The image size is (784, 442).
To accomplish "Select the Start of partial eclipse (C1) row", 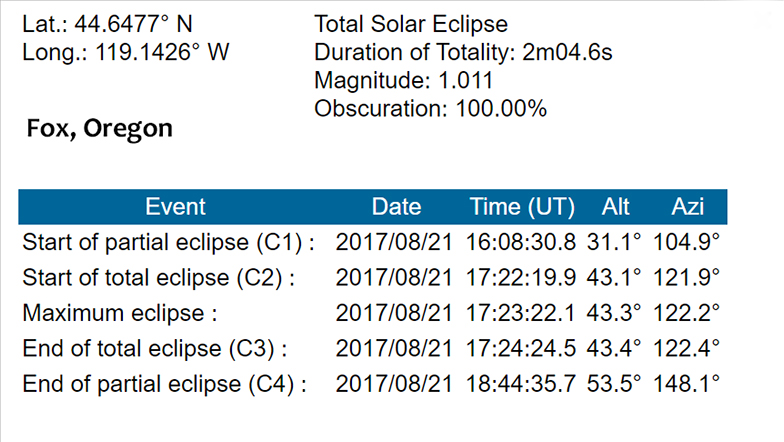I will [372, 242].
